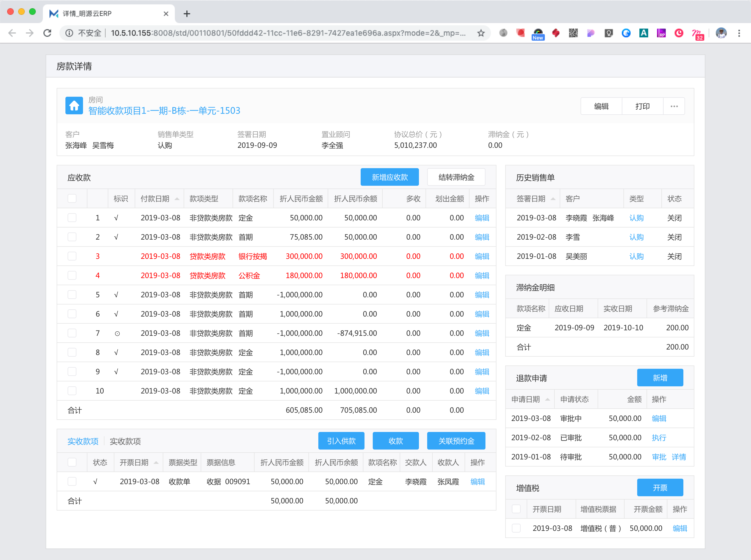Click the dark shield extension icon

[609, 33]
